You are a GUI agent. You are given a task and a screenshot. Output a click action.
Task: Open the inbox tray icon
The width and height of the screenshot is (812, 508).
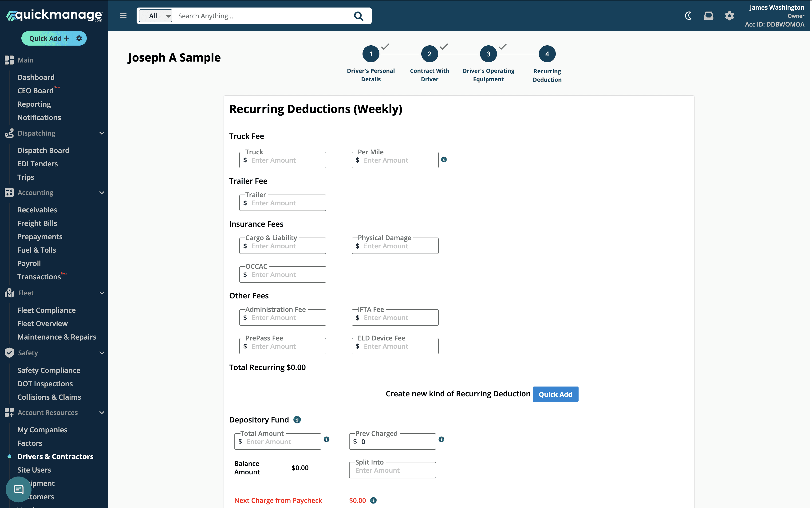[x=709, y=16]
